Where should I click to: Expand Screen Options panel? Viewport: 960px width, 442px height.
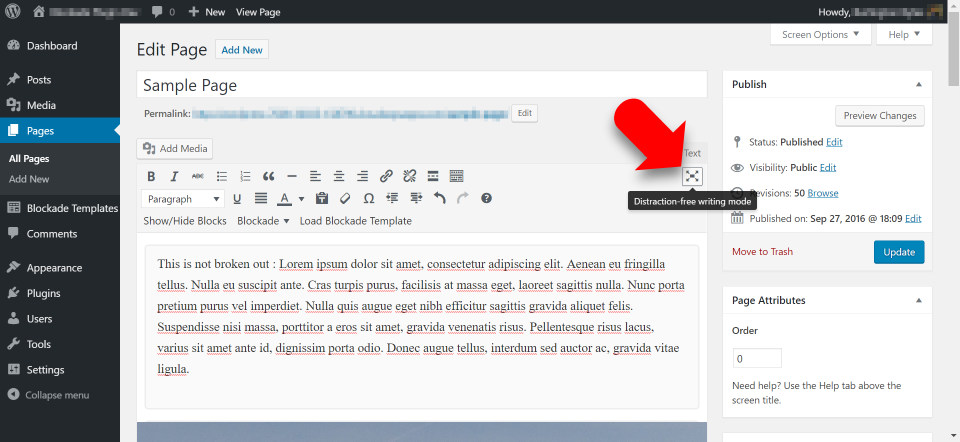820,35
